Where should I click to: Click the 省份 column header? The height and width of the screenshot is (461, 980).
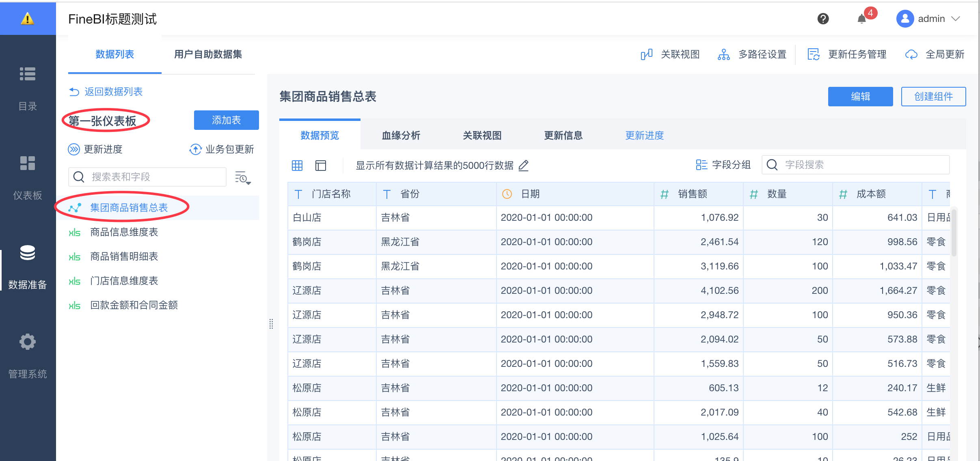coord(436,194)
